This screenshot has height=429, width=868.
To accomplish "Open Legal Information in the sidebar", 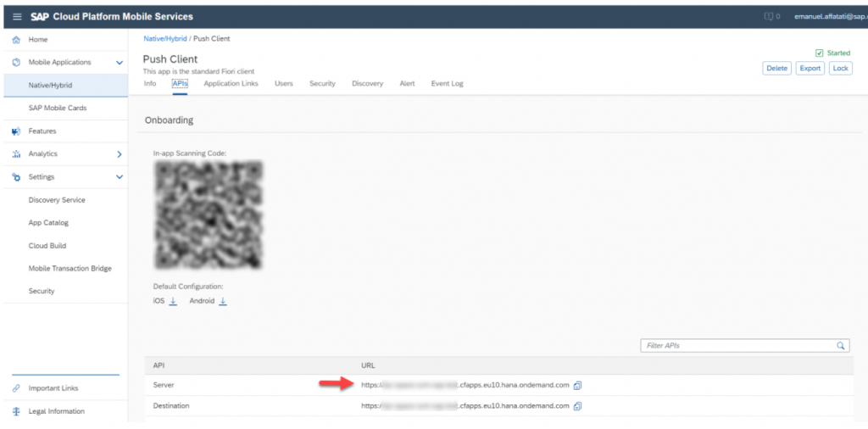I will point(57,411).
